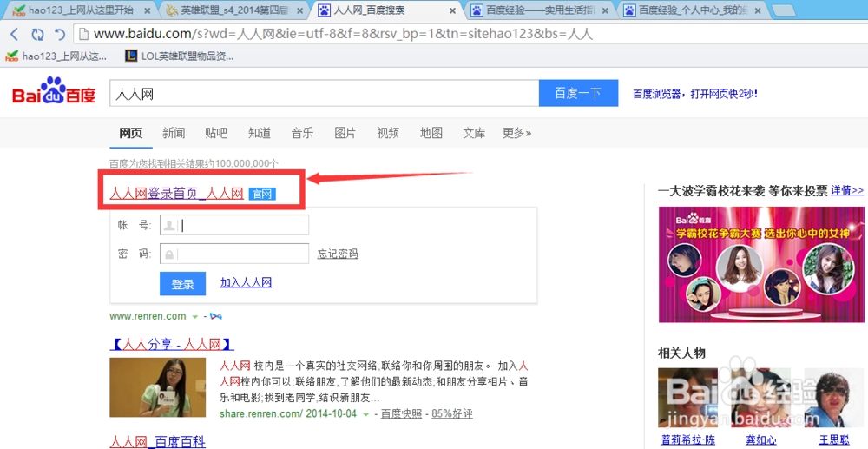This screenshot has width=868, height=449.
Task: Select the 贴吧 search category
Action: [x=216, y=133]
